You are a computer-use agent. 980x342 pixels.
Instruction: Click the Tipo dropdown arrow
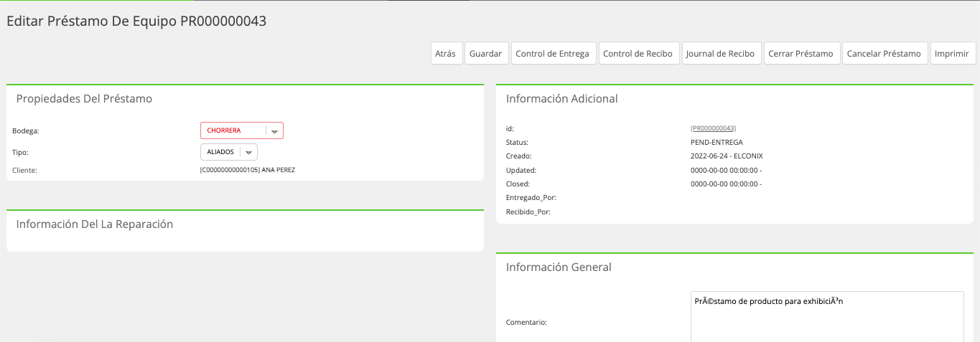click(x=248, y=153)
